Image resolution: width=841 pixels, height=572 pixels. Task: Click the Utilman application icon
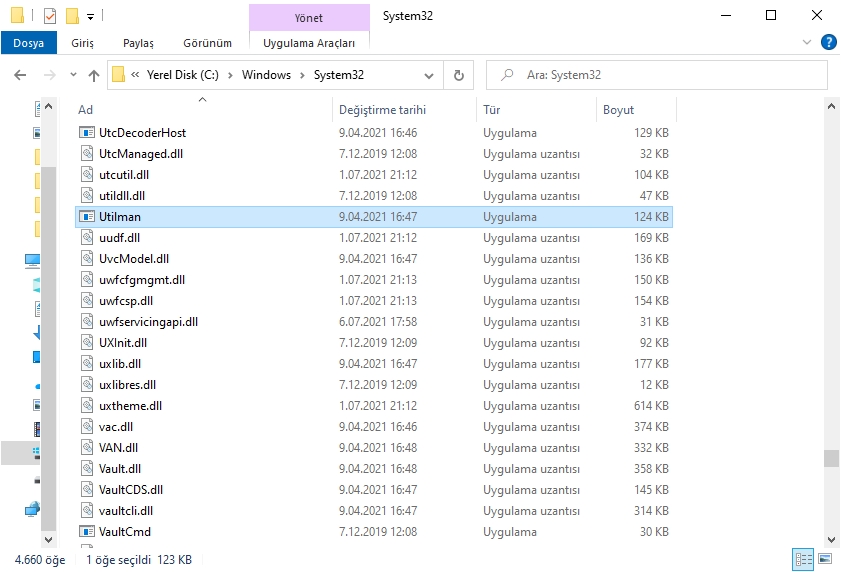[87, 217]
